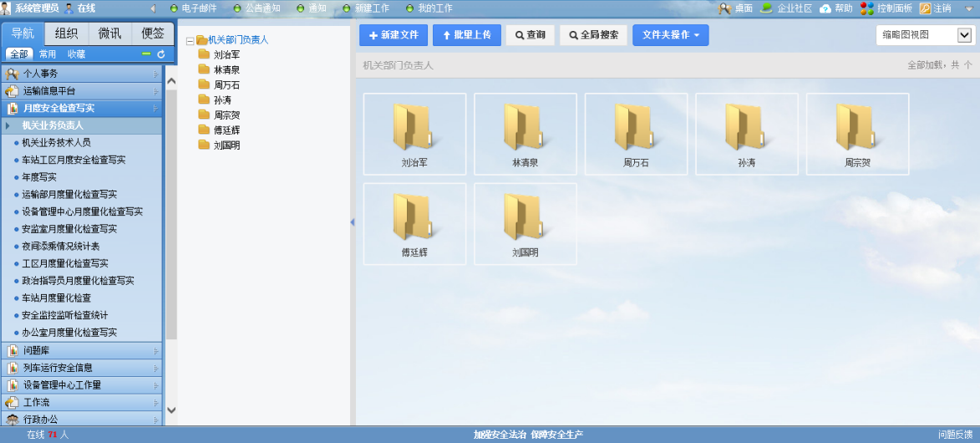The height and width of the screenshot is (443, 980).
Task: Select the 常用 filter tab
Action: click(48, 54)
